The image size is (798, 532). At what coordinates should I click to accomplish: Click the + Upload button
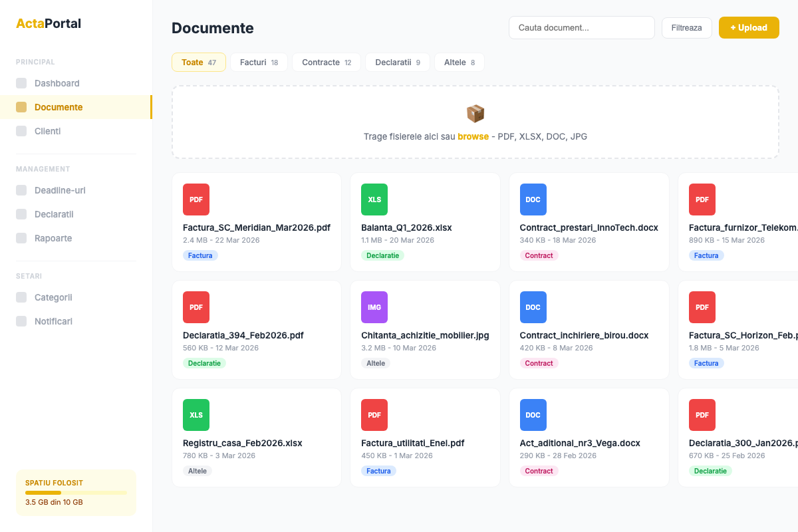click(x=749, y=27)
